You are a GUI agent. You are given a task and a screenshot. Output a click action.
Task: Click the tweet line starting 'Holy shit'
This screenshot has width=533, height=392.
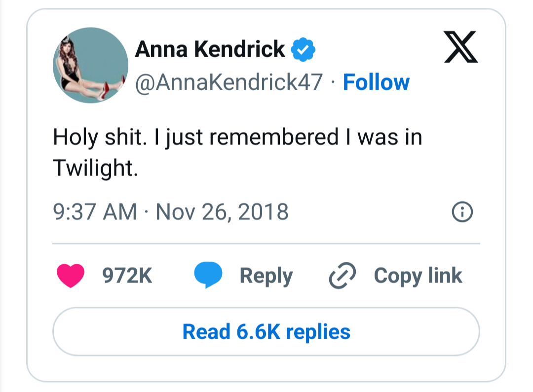237,137
